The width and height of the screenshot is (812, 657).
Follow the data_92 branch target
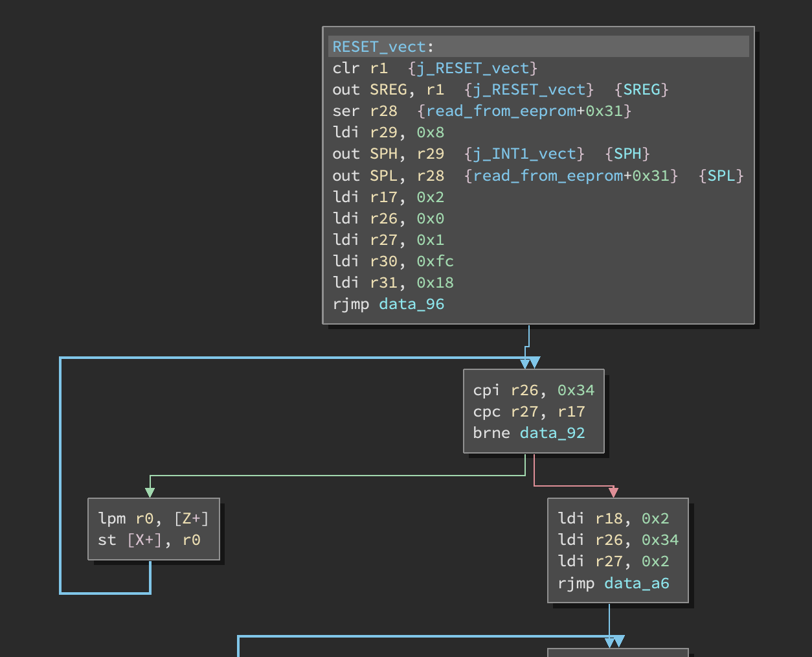[552, 433]
